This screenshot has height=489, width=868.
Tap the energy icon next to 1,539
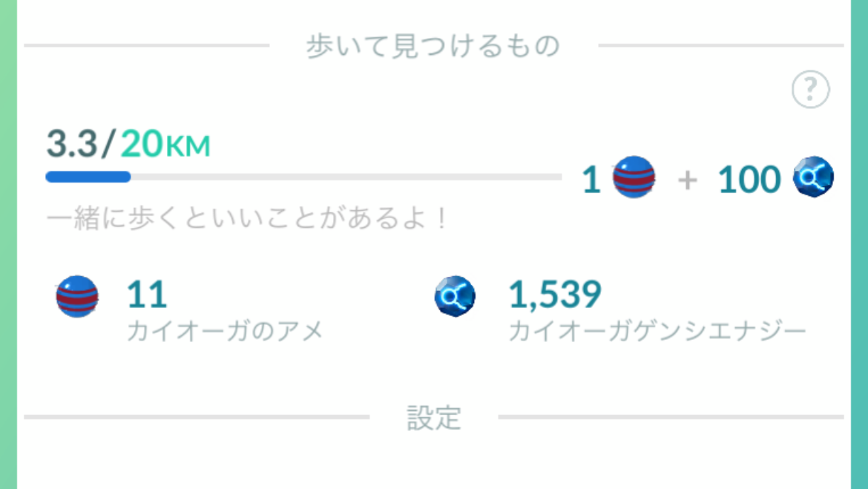tap(455, 296)
